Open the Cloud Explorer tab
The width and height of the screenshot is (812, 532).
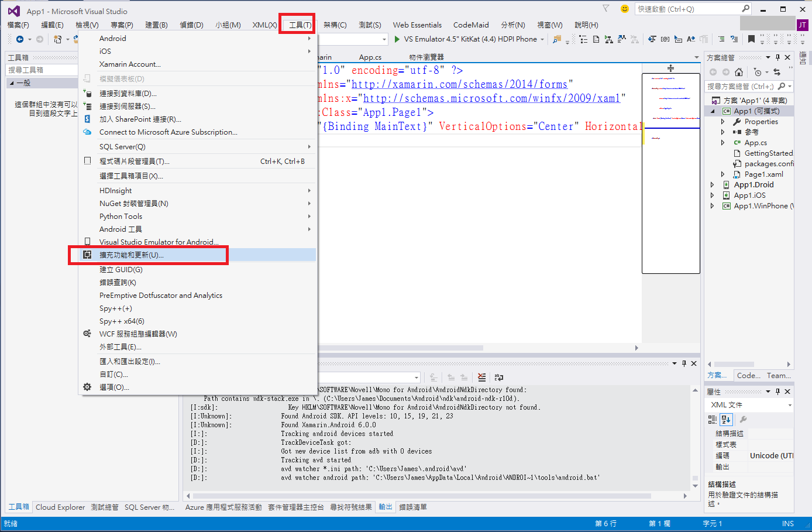(x=60, y=507)
